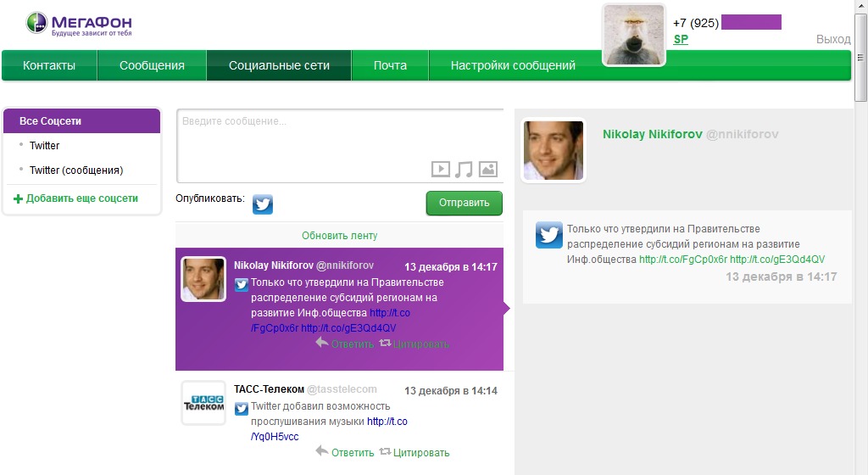
Task: Click Цитировать under TACC-Телеком tweet
Action: [x=421, y=453]
